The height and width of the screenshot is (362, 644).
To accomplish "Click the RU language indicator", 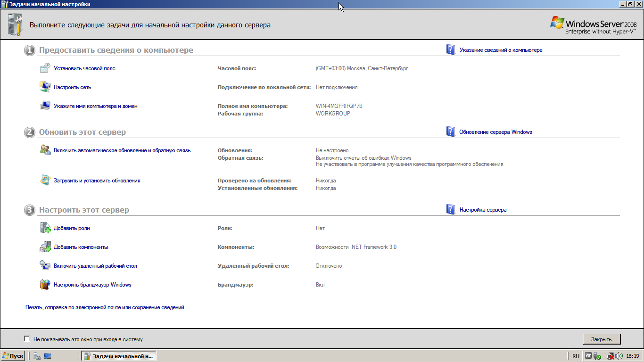I will pos(576,356).
